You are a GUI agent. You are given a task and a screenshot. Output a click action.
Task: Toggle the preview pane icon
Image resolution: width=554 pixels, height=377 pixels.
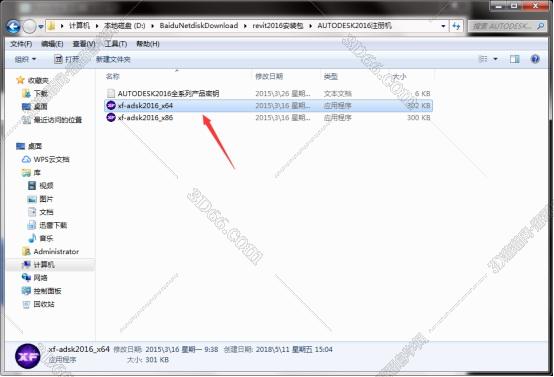pyautogui.click(x=515, y=59)
